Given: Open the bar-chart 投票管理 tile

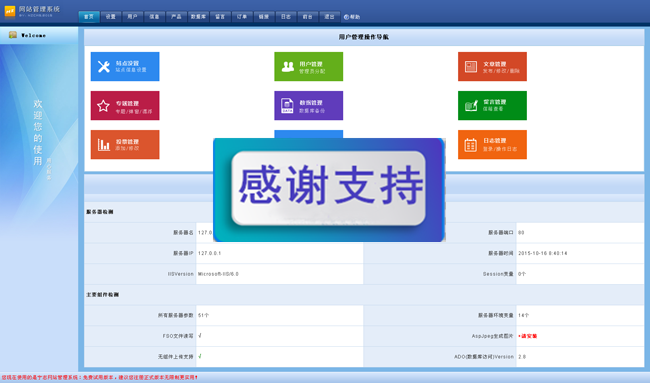Looking at the screenshot, I should point(125,144).
